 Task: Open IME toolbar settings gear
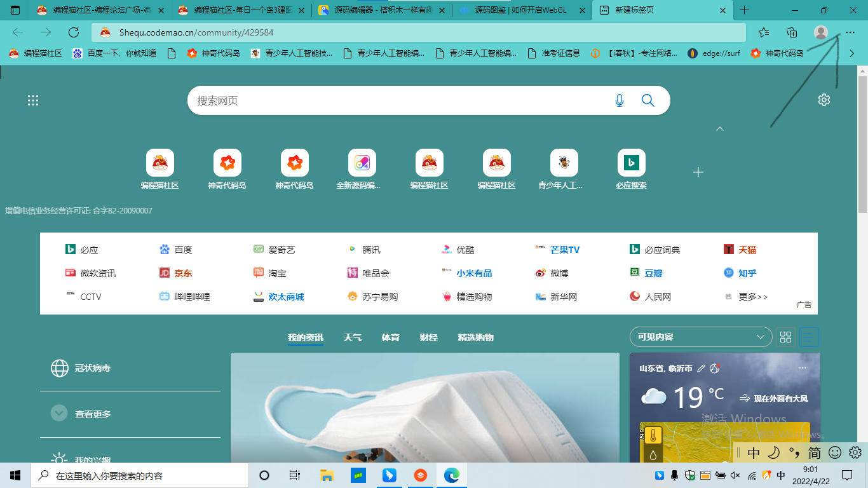pyautogui.click(x=855, y=452)
